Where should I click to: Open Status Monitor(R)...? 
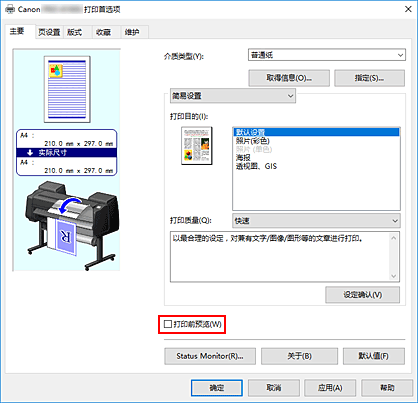(210, 356)
